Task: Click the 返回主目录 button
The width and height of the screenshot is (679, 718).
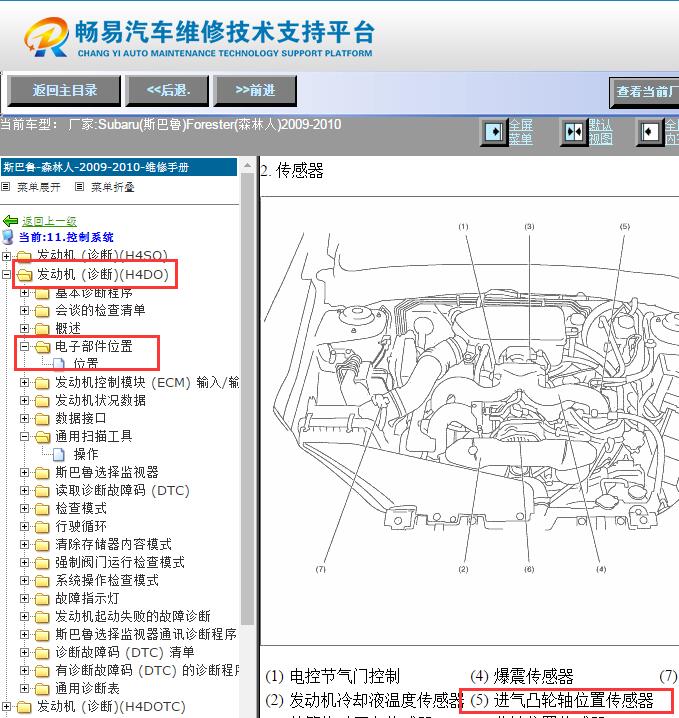Action: [x=64, y=91]
